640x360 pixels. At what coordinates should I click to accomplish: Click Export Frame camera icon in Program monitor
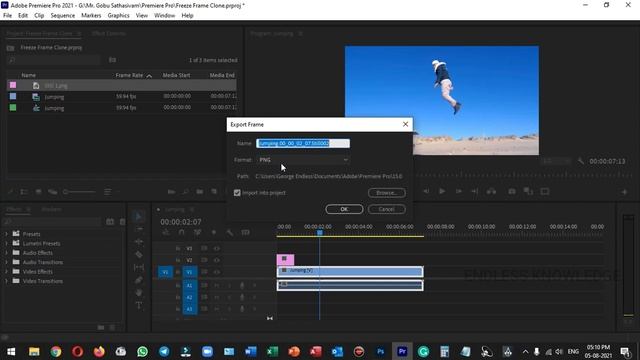click(512, 191)
